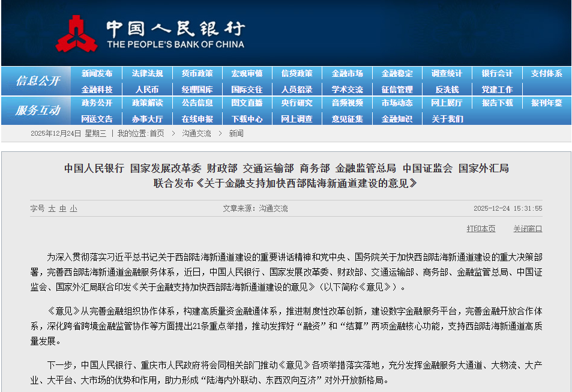This screenshot has width=572, height=392.
Task: Open the 政务公开 menu item
Action: pos(97,103)
